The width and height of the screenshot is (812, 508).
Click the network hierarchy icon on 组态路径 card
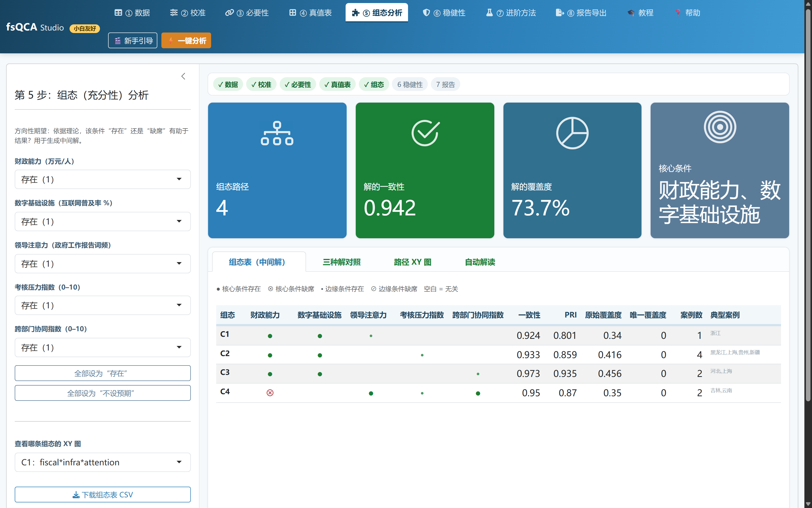[277, 133]
